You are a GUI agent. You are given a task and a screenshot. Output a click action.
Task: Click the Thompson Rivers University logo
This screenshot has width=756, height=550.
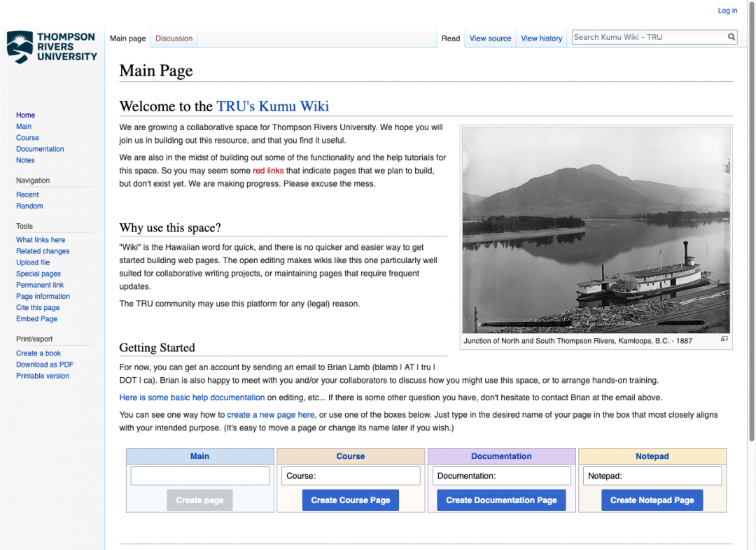[x=50, y=47]
